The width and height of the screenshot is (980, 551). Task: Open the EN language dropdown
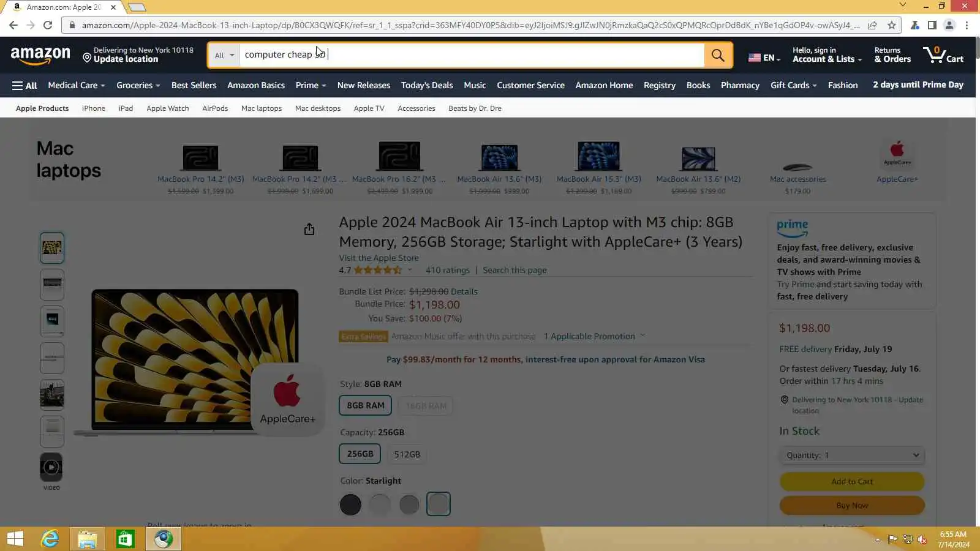click(x=764, y=58)
